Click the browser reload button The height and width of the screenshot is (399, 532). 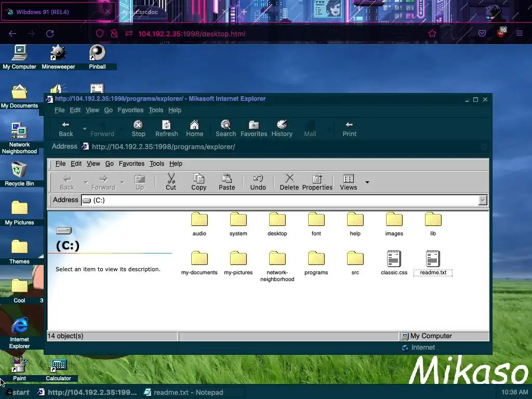click(50, 34)
